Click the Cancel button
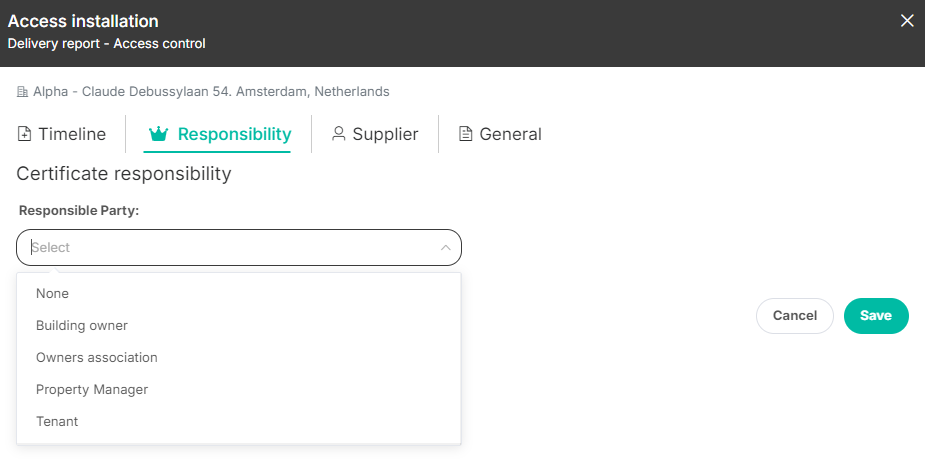The width and height of the screenshot is (925, 474). [795, 316]
